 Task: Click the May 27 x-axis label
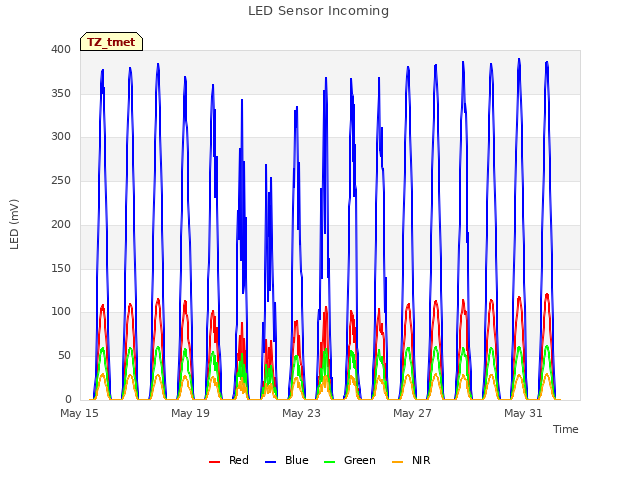click(x=412, y=413)
